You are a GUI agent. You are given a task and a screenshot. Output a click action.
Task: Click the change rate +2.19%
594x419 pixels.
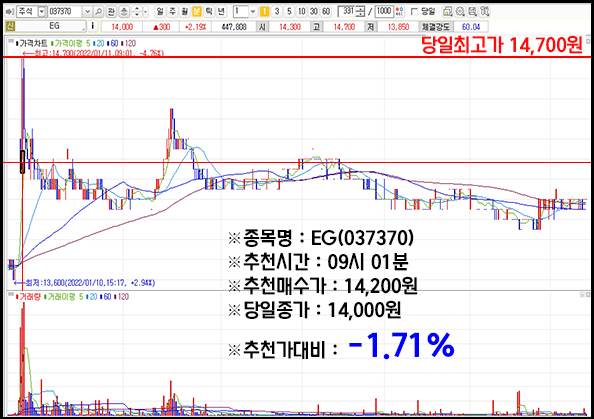(195, 27)
